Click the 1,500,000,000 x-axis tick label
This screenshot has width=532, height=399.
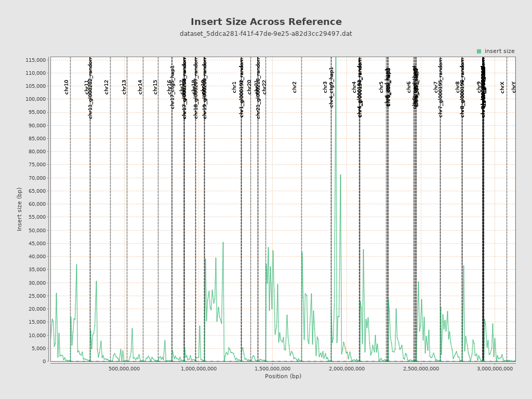[x=274, y=369]
